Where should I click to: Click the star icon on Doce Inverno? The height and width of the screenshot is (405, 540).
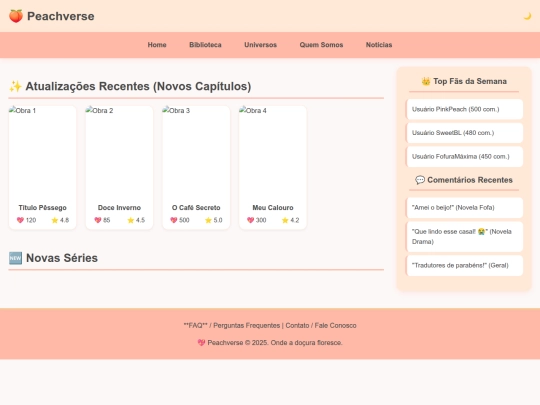pyautogui.click(x=131, y=220)
